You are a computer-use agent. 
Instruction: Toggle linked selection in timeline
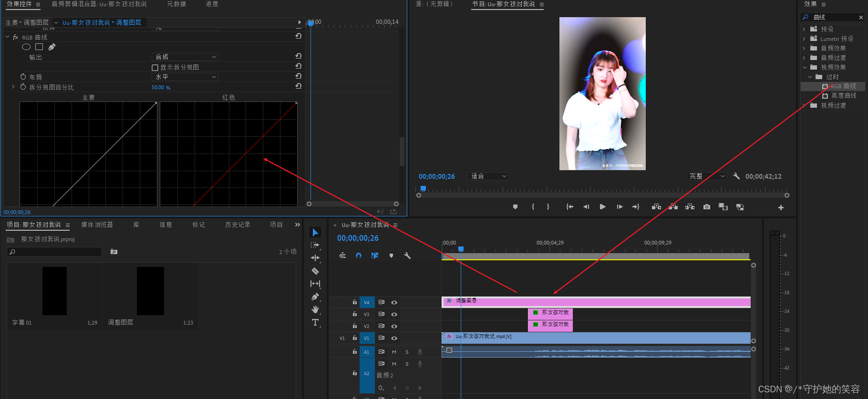(x=375, y=256)
